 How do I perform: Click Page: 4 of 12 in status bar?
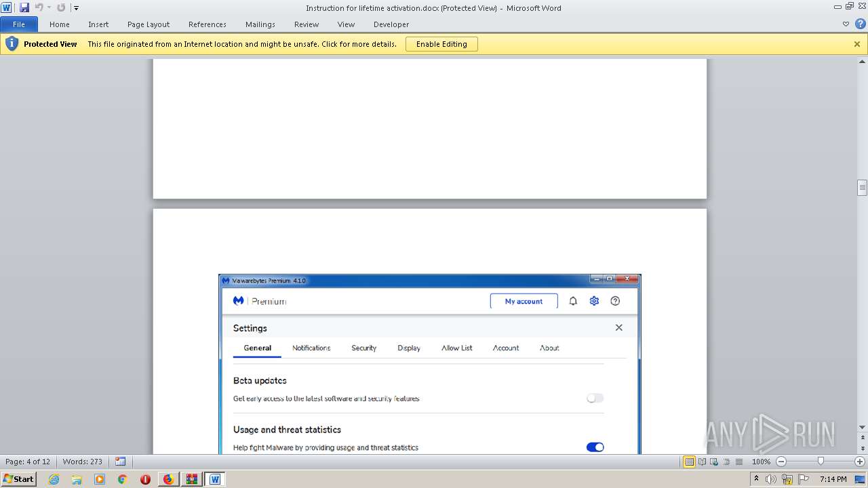coord(28,462)
